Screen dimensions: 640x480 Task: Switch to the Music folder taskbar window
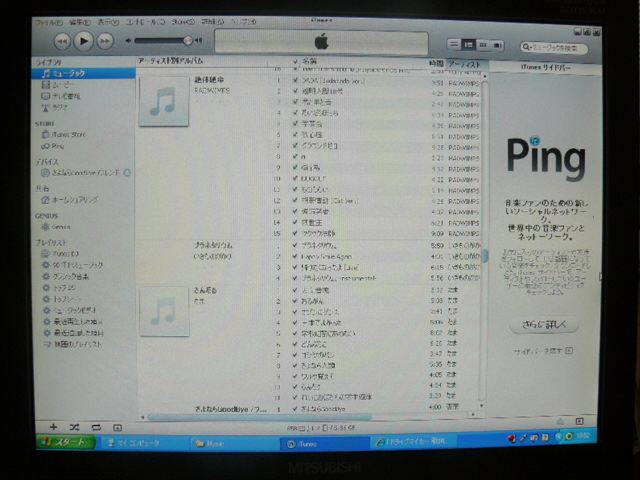[x=233, y=444]
